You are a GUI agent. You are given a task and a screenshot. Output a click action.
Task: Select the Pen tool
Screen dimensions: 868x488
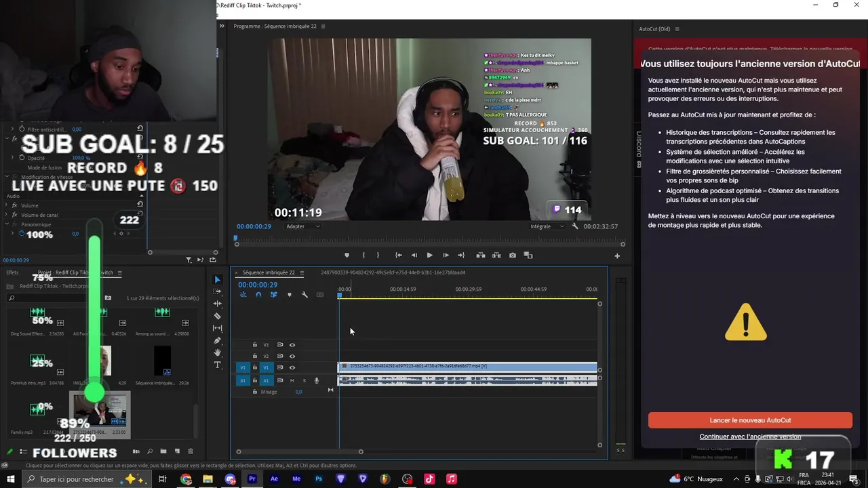tap(217, 340)
